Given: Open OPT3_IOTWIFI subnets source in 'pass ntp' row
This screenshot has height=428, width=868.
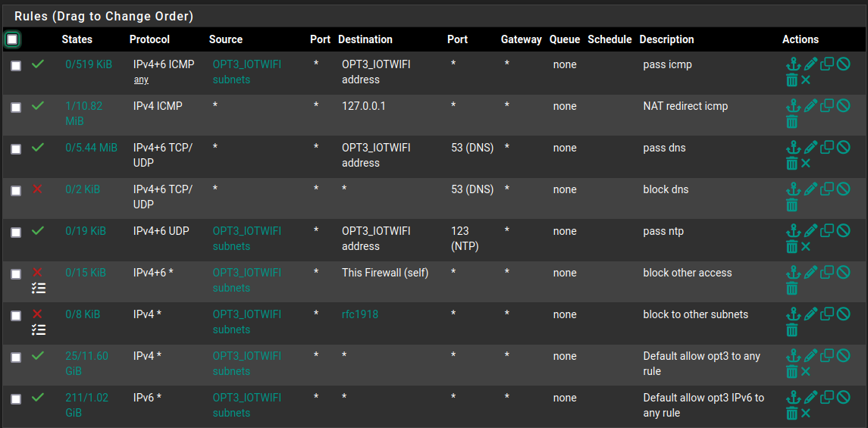Looking at the screenshot, I should pyautogui.click(x=247, y=239).
